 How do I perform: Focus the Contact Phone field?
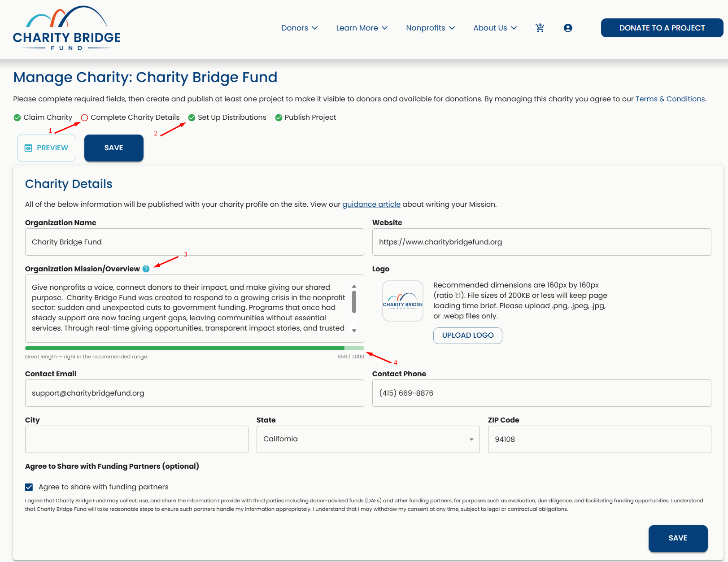(542, 393)
